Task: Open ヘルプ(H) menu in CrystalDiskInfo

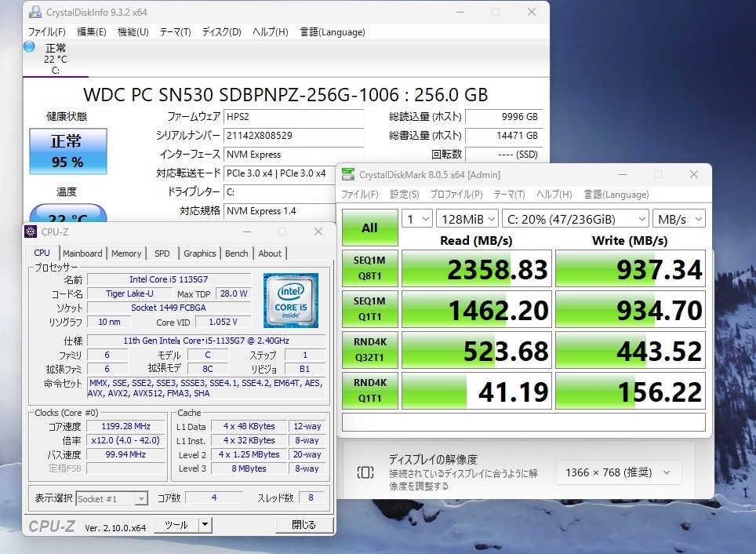Action: pyautogui.click(x=270, y=32)
